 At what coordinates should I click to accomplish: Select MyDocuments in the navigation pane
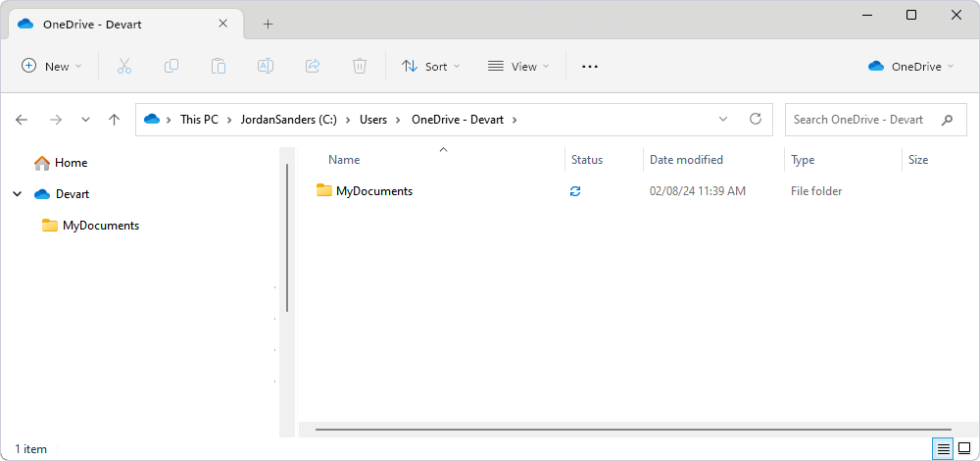point(90,226)
